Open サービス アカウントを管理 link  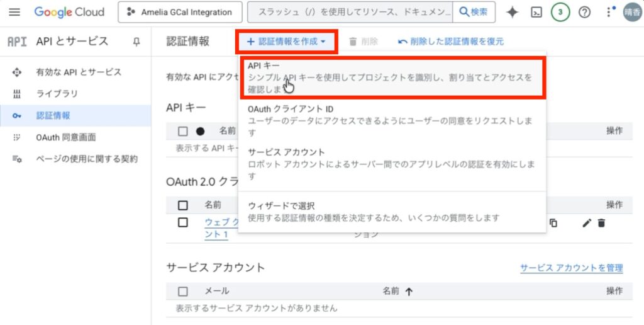[x=571, y=268]
